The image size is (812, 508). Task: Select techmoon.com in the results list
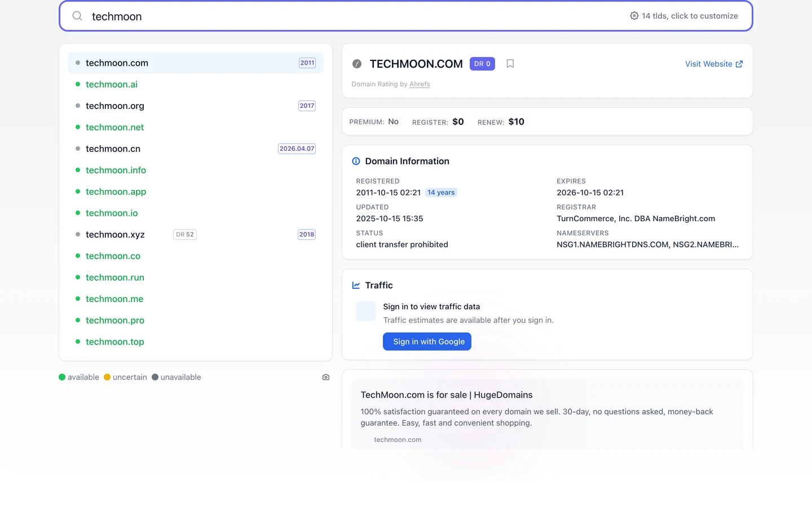(x=196, y=63)
